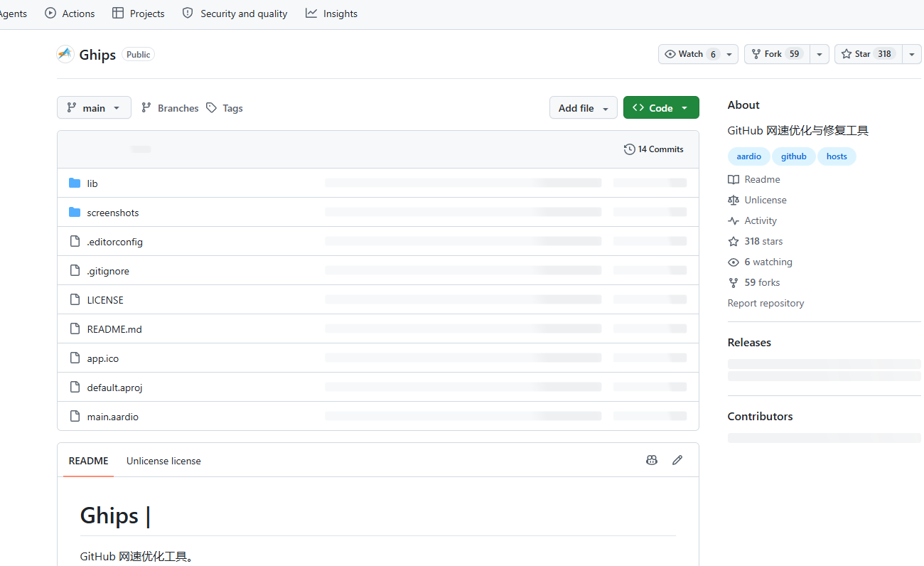Select the README tab
The image size is (924, 566).
(x=89, y=461)
